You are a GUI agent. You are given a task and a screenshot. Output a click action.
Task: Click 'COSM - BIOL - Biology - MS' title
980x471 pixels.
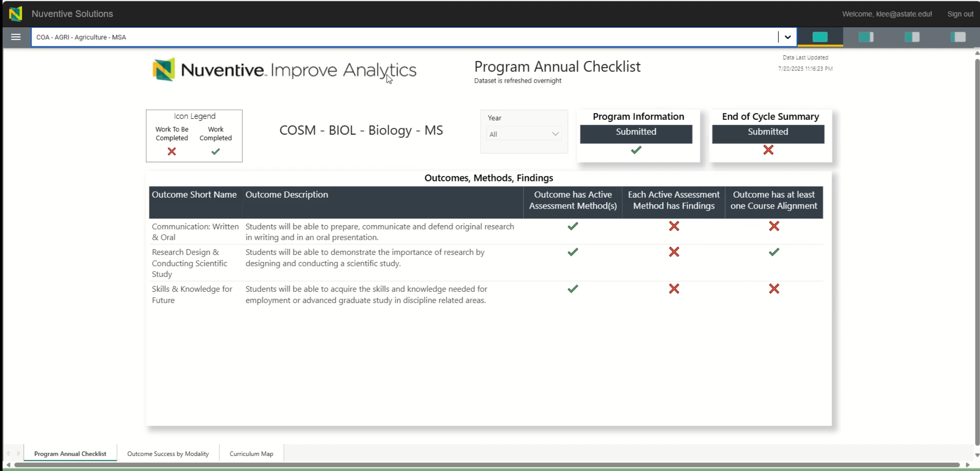[x=361, y=130]
